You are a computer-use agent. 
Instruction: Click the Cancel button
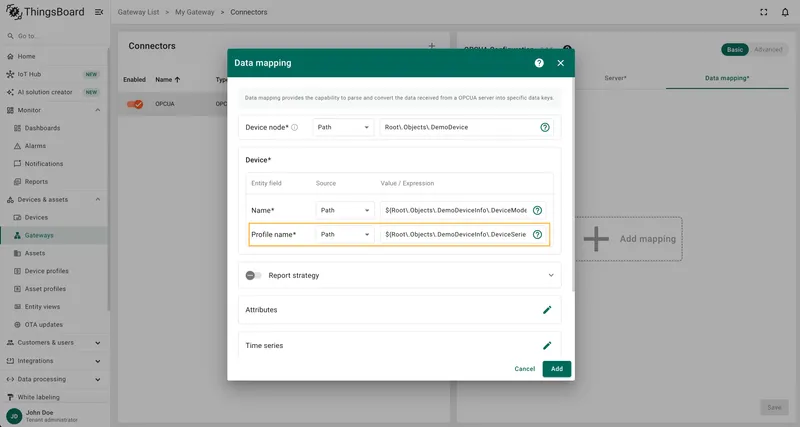click(524, 369)
